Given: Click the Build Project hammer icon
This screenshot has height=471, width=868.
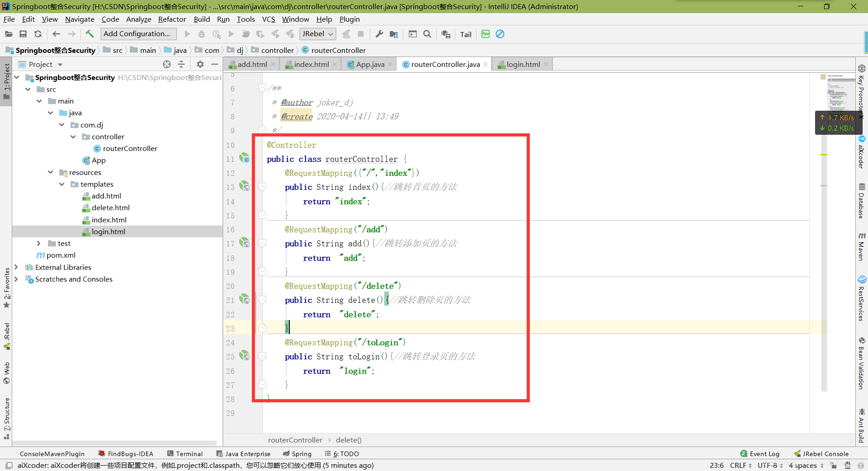Looking at the screenshot, I should [x=90, y=34].
